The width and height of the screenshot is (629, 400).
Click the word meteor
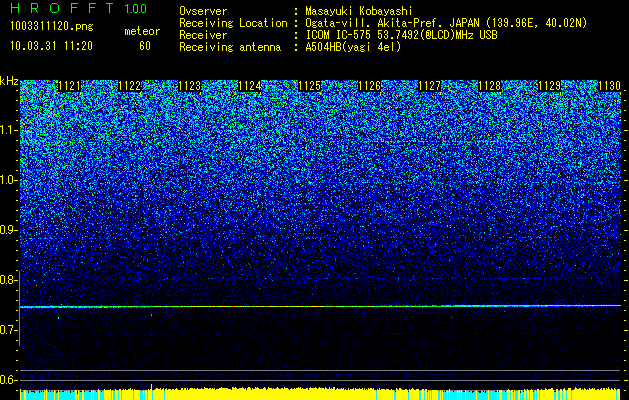(142, 31)
